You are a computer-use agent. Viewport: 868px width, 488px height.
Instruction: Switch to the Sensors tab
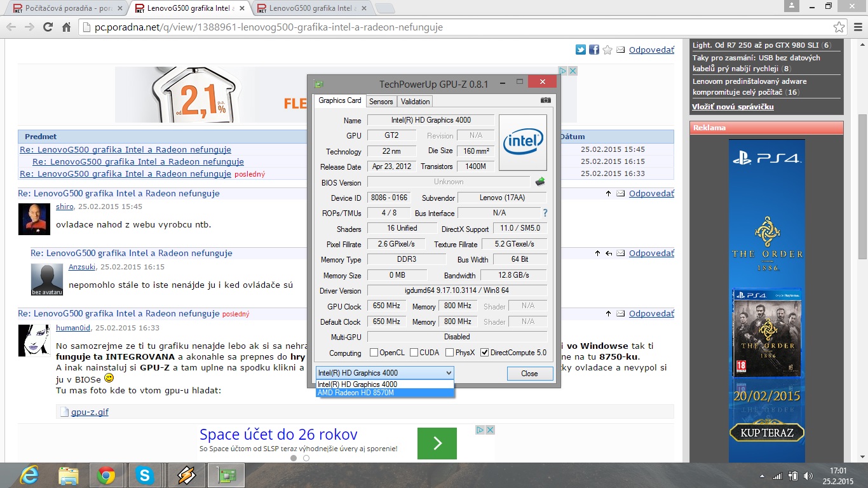tap(381, 101)
